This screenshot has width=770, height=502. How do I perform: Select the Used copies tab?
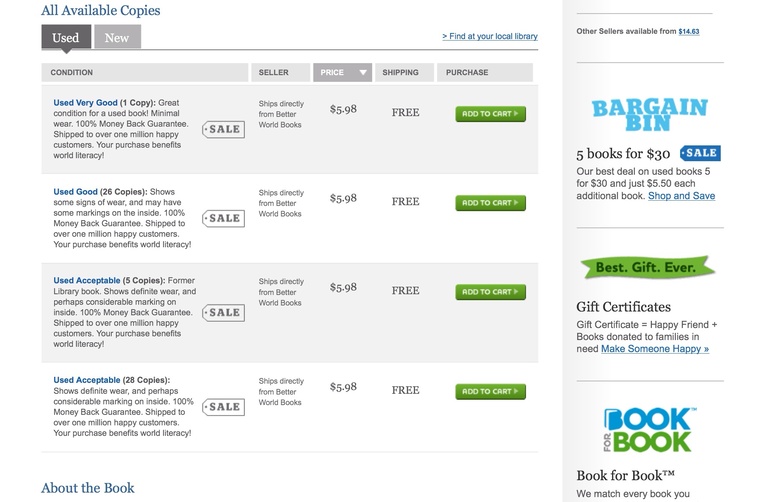click(x=65, y=38)
